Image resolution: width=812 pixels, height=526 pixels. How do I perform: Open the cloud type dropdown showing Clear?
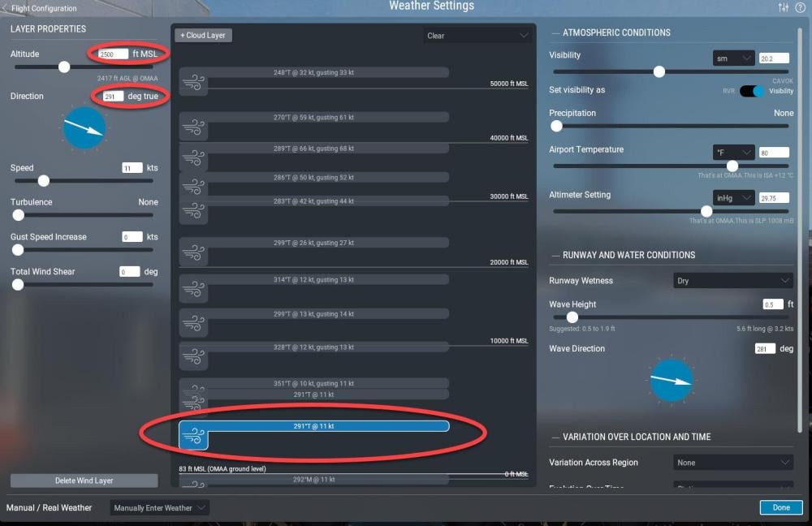click(477, 36)
